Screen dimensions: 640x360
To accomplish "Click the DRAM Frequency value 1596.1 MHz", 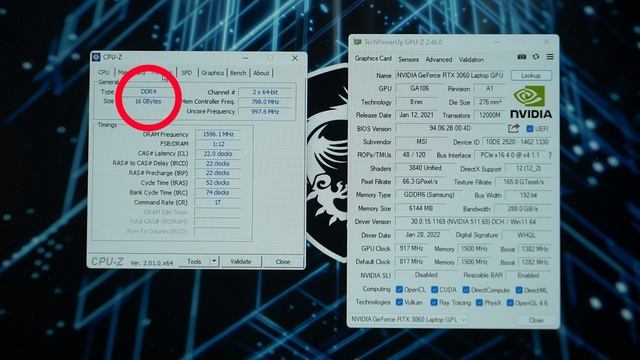I will tap(218, 134).
